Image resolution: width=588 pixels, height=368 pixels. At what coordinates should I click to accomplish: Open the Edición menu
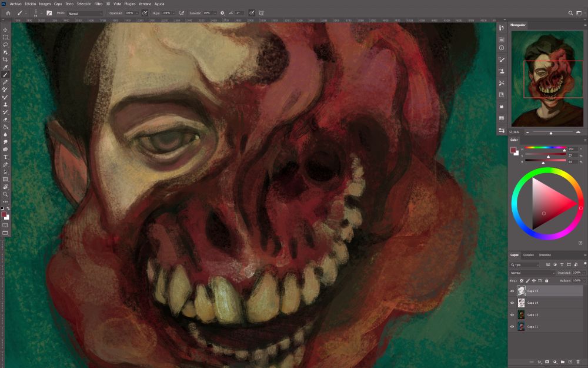click(x=31, y=4)
